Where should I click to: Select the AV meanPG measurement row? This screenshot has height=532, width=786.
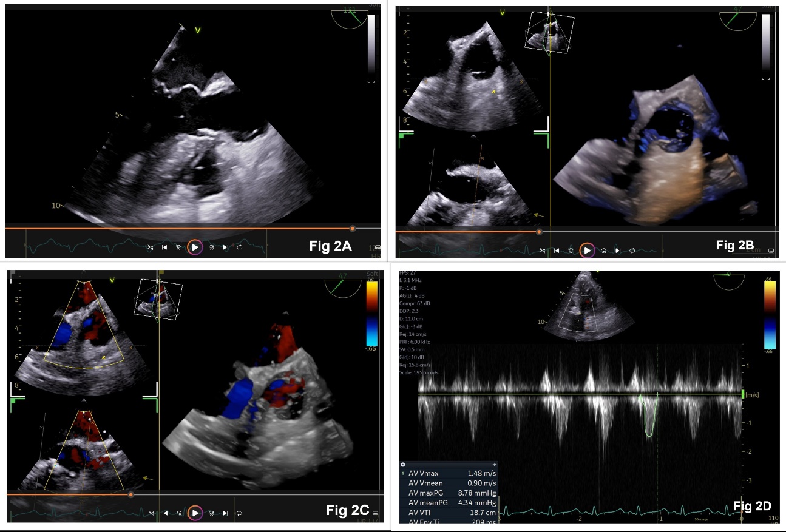pyautogui.click(x=449, y=503)
